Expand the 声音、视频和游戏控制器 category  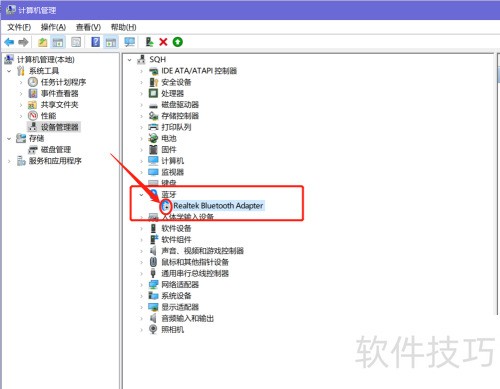click(141, 251)
